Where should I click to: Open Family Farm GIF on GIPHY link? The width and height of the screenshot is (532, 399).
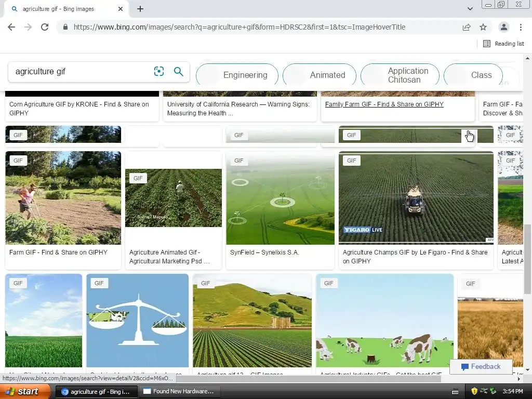click(384, 104)
